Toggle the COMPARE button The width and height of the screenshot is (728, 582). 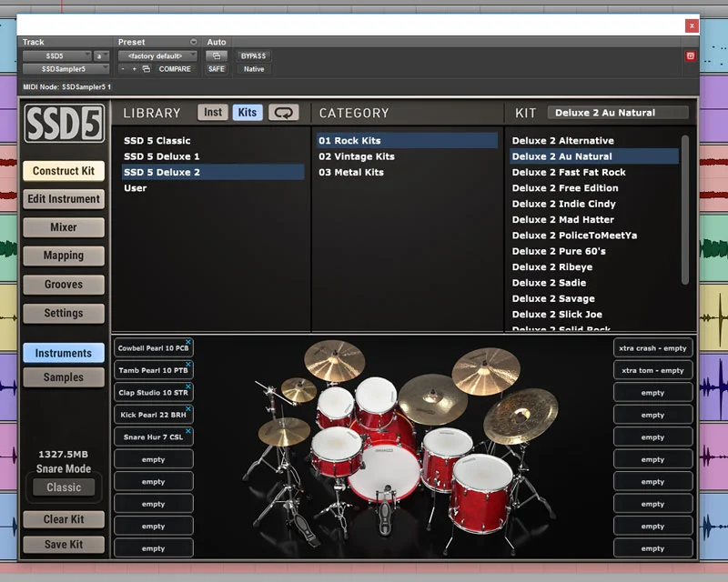click(175, 69)
